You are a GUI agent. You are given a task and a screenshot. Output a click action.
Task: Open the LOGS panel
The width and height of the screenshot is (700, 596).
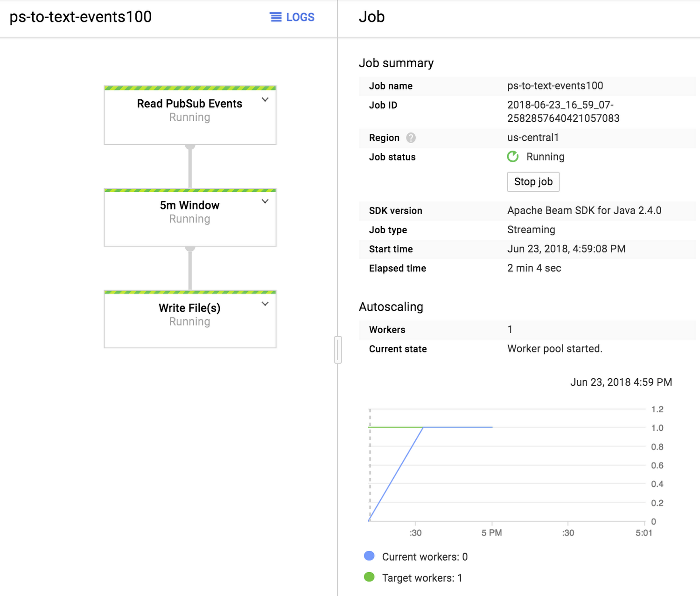pyautogui.click(x=292, y=17)
